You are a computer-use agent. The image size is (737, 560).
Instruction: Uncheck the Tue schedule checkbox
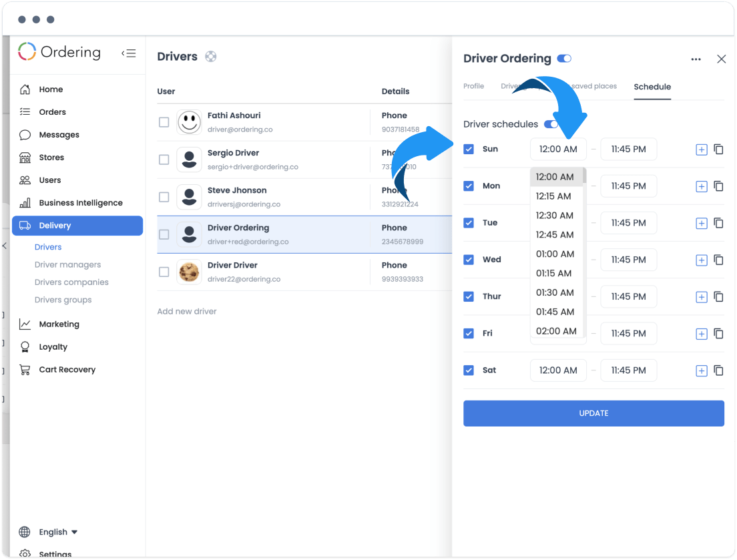(x=469, y=223)
